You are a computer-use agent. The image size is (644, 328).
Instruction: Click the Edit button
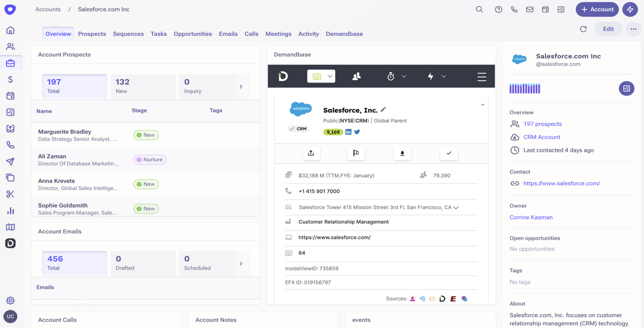[x=608, y=29]
